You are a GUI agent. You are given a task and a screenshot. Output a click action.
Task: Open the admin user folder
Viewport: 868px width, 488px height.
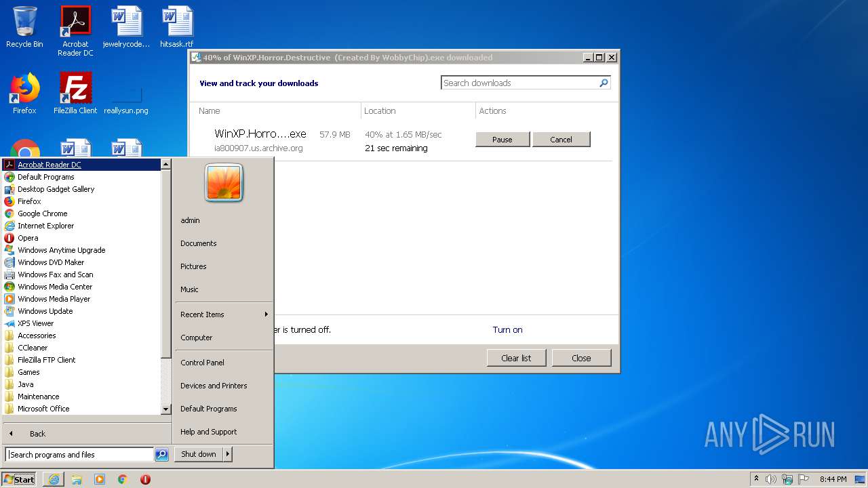pos(224,220)
